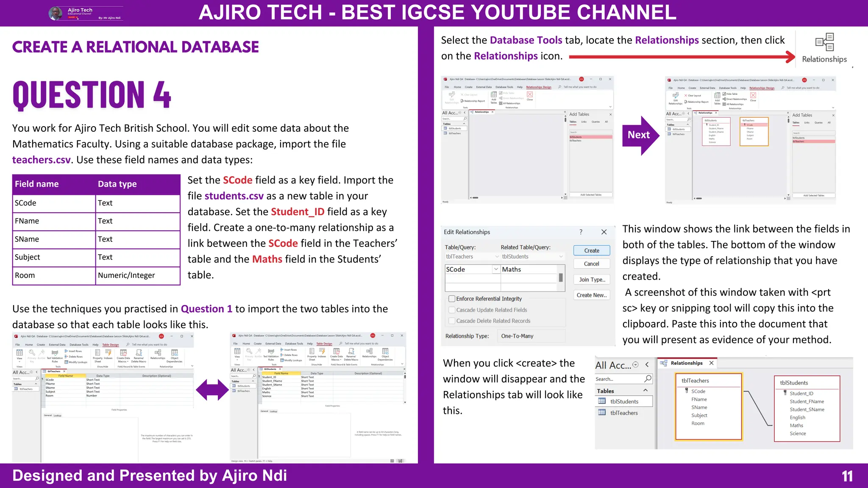Image resolution: width=868 pixels, height=488 pixels.
Task: Click the Join Type.. button
Action: (x=592, y=280)
